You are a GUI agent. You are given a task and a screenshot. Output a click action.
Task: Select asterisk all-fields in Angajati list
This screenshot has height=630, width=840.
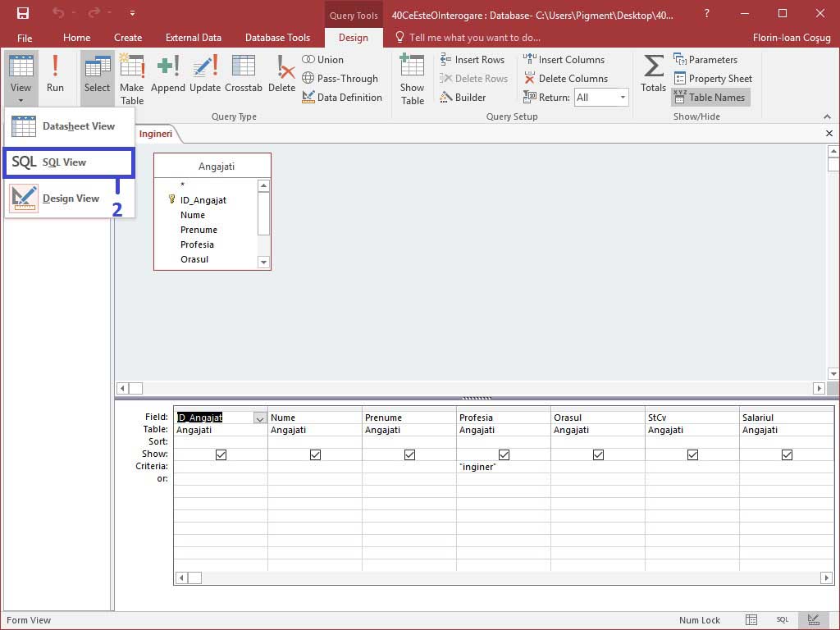pyautogui.click(x=183, y=185)
